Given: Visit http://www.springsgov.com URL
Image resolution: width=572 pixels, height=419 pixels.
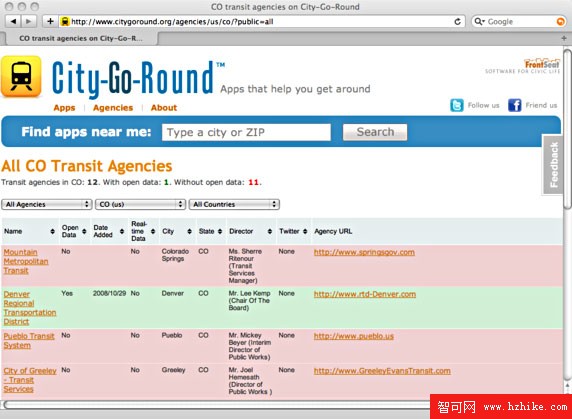Looking at the screenshot, I should click(364, 252).
